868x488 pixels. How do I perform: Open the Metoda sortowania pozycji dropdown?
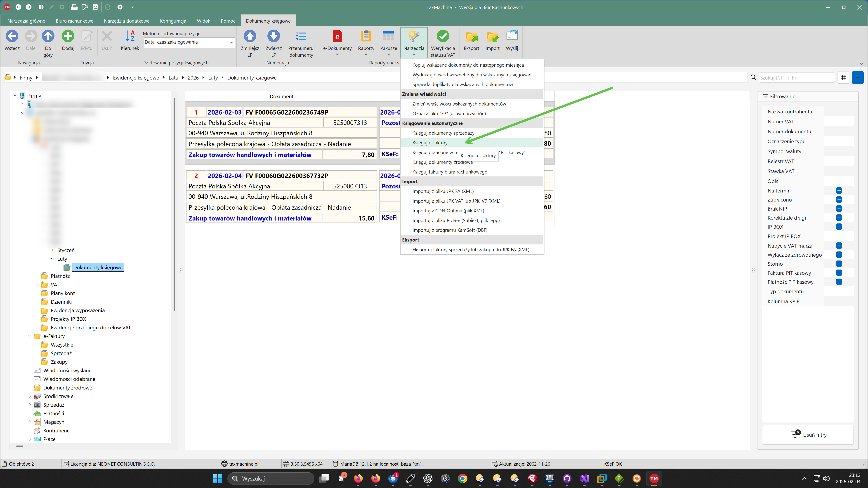231,43
